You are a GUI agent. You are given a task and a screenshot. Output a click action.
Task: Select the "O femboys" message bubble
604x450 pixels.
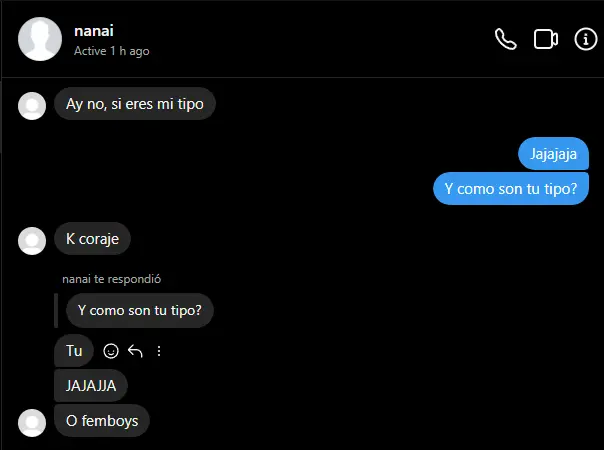coord(102,421)
